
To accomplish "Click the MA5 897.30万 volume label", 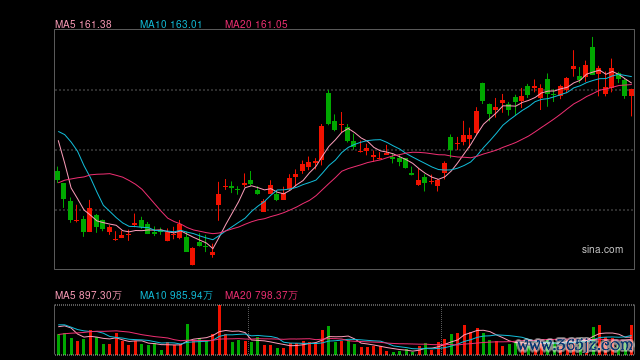I will point(89,295).
